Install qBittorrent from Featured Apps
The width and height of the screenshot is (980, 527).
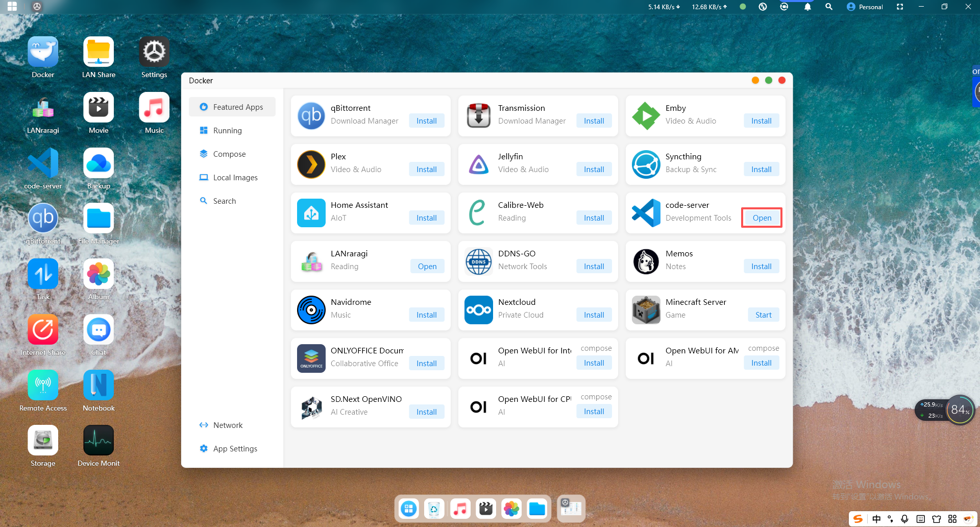(x=427, y=121)
